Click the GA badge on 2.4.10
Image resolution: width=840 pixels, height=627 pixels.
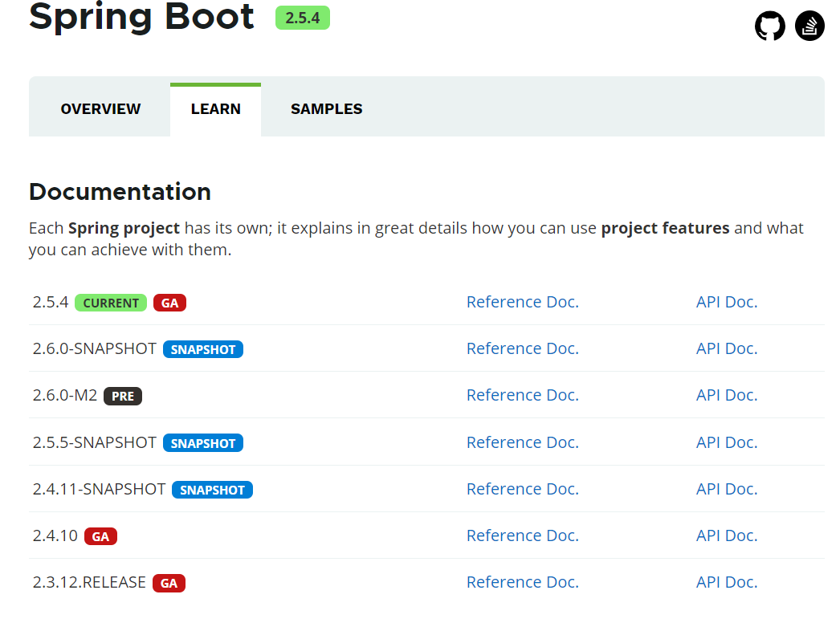[x=100, y=536]
